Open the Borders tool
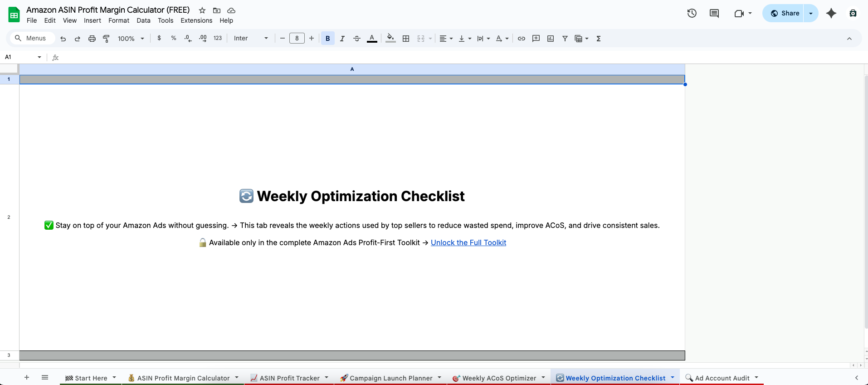The width and height of the screenshot is (868, 385). point(406,39)
